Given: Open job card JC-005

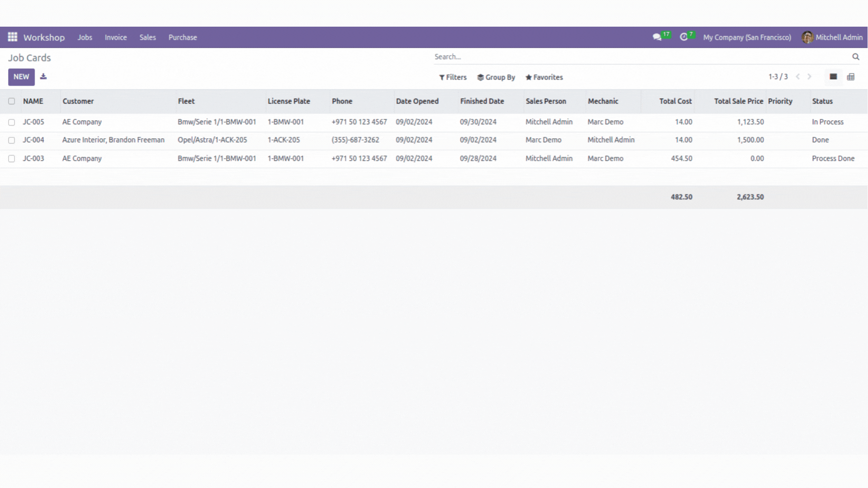Looking at the screenshot, I should 33,122.
